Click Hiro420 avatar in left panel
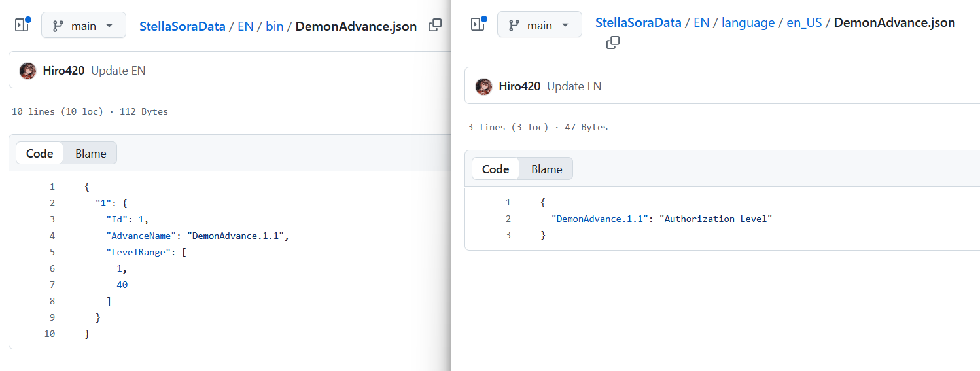Image resolution: width=980 pixels, height=371 pixels. pos(27,71)
